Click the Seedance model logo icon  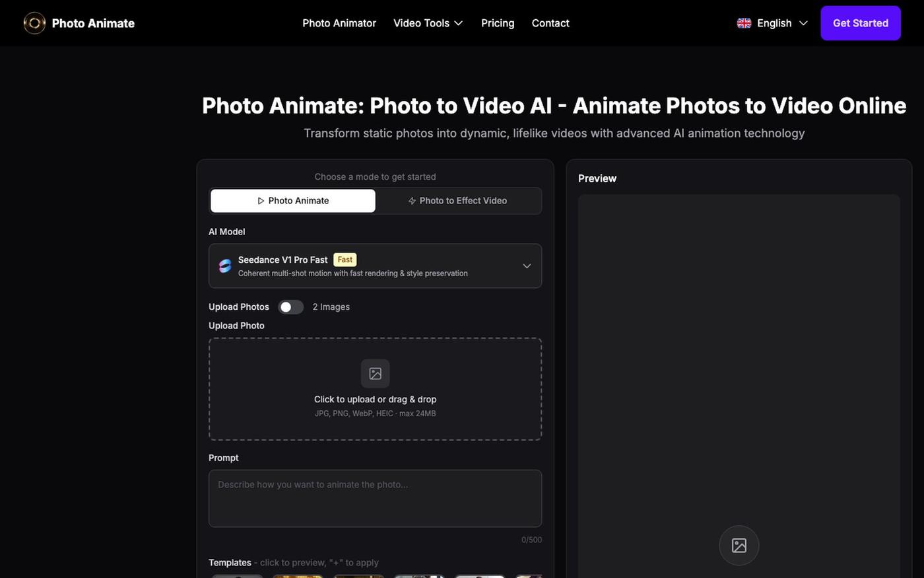pyautogui.click(x=225, y=266)
